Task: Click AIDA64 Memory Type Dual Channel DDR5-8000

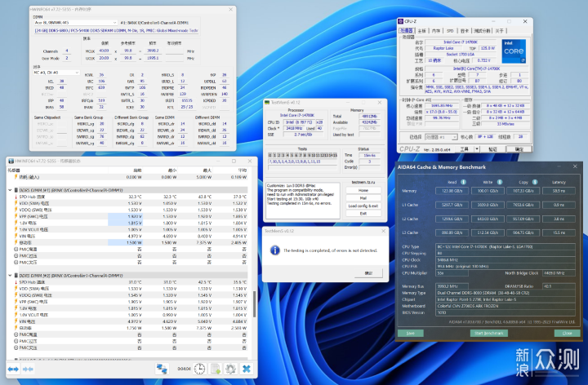Action: [x=506, y=293]
